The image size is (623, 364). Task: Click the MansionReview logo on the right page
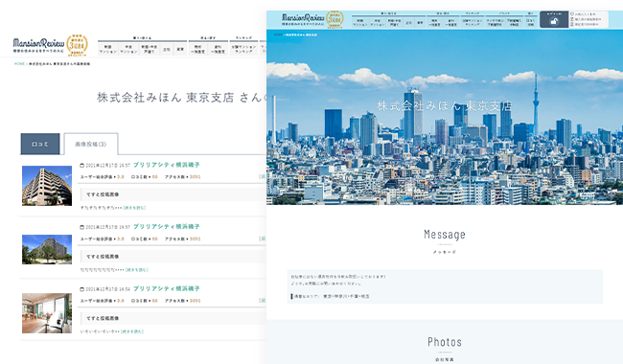coord(303,19)
